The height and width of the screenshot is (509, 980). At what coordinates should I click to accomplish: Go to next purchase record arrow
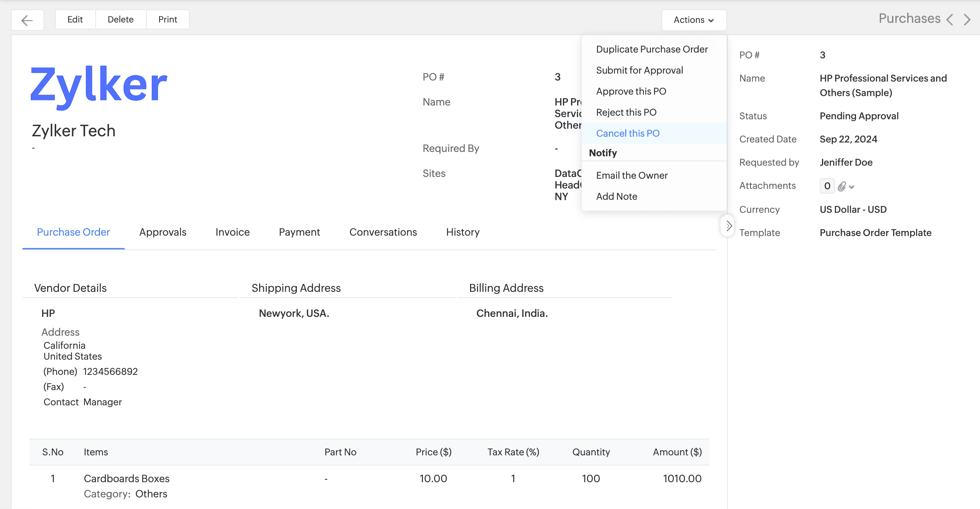pos(967,20)
